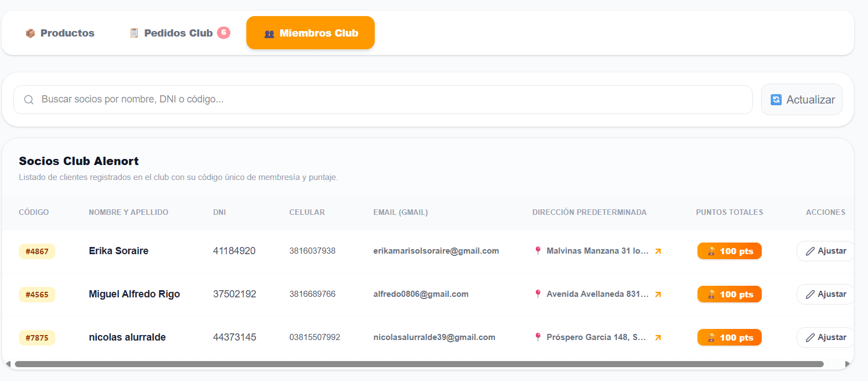The height and width of the screenshot is (381, 868).
Task: Select the name Erika Soraire
Action: point(118,251)
